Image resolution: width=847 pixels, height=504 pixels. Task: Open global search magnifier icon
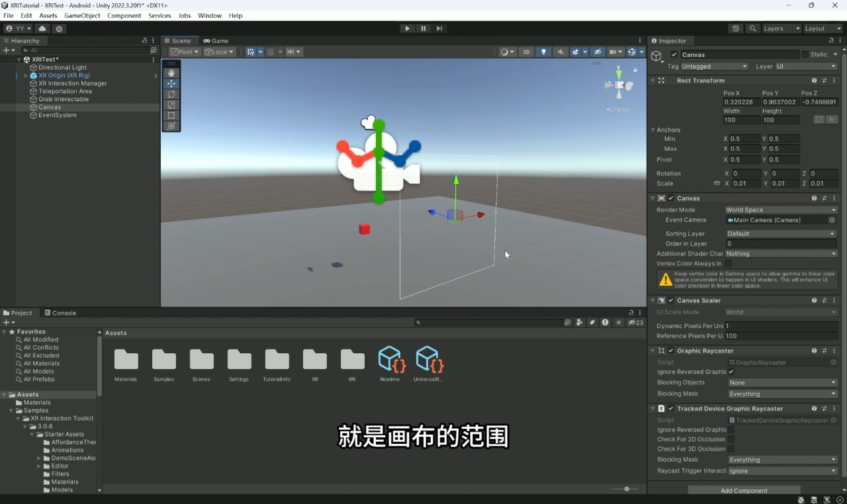pos(753,28)
